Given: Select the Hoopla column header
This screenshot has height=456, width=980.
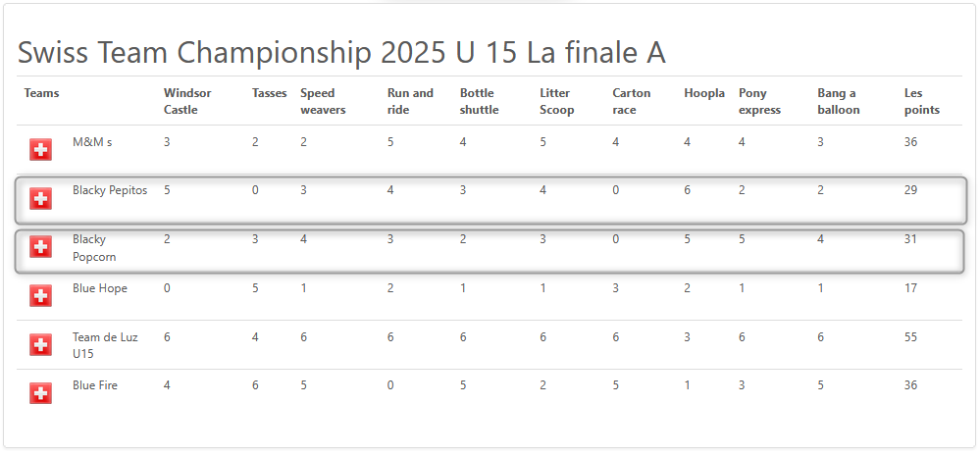Looking at the screenshot, I should 704,94.
